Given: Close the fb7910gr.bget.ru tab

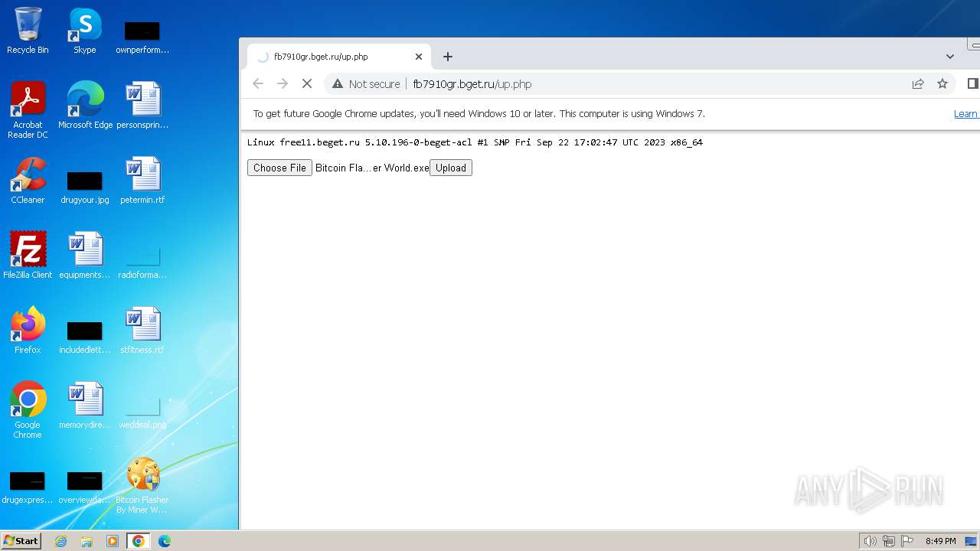Looking at the screenshot, I should [419, 57].
